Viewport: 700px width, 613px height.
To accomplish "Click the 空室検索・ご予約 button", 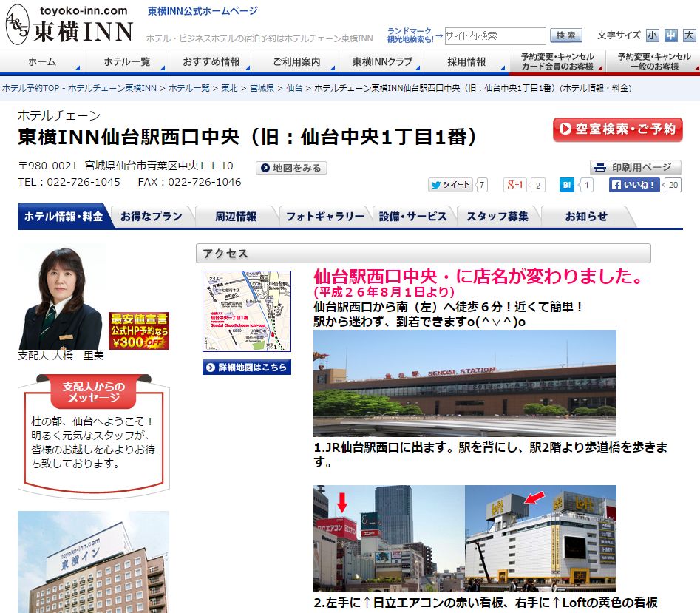I will [617, 129].
